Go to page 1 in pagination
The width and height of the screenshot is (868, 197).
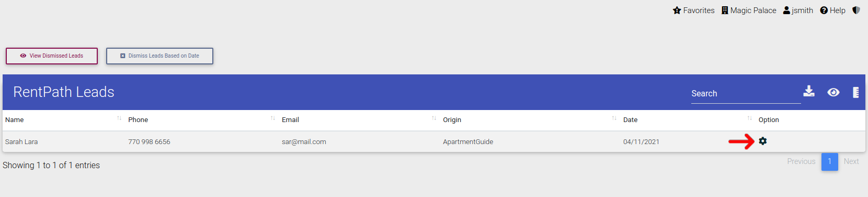830,161
